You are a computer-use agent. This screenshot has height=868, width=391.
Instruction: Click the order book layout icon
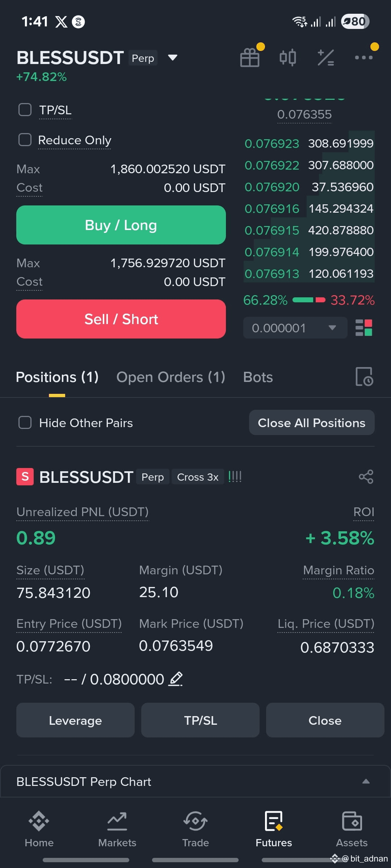tap(364, 328)
